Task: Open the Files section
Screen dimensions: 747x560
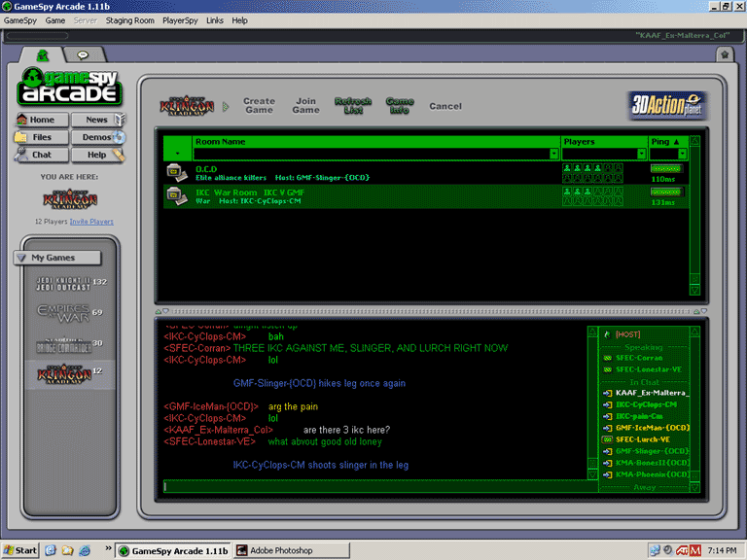Action: coord(42,137)
